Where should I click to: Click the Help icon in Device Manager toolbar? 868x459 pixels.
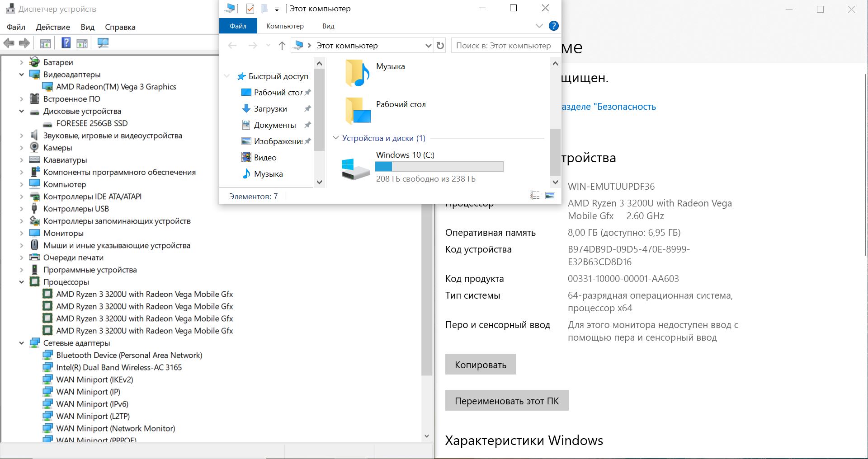click(66, 43)
